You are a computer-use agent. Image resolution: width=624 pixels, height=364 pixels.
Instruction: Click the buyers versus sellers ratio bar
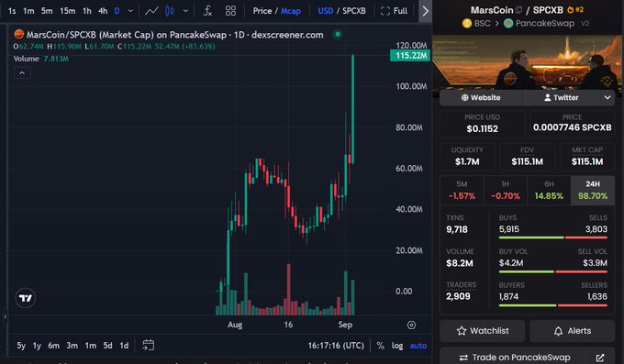(552, 305)
